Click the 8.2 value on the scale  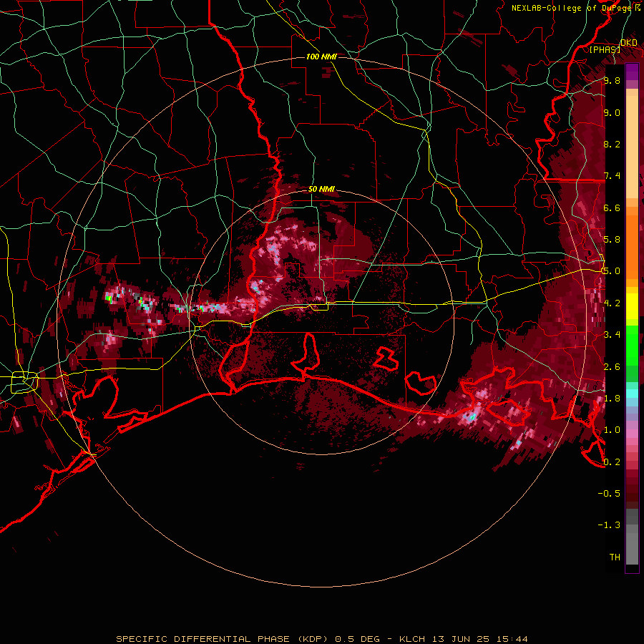pos(612,144)
